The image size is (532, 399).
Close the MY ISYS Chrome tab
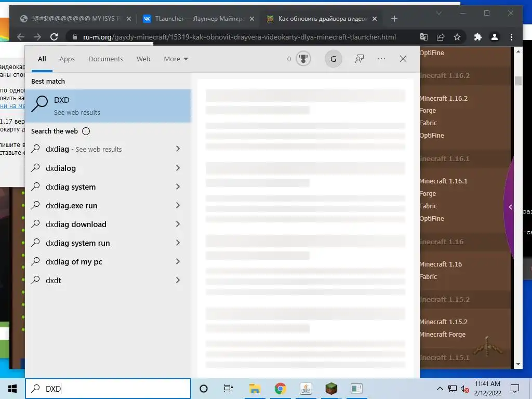[x=129, y=19]
